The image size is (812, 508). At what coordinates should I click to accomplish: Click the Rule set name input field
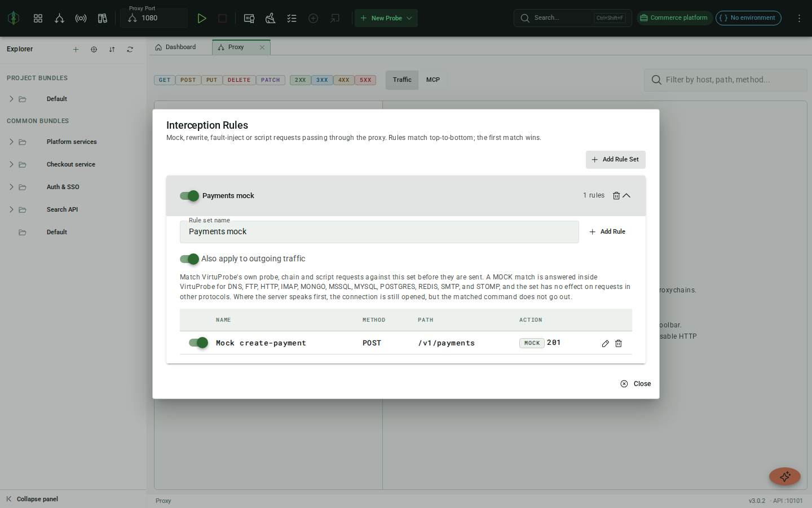pyautogui.click(x=379, y=232)
